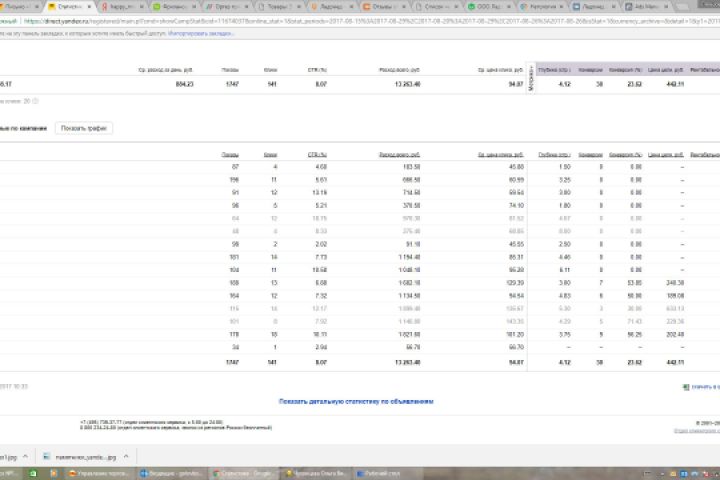Sort table by 'Показы' column header

pos(230,154)
